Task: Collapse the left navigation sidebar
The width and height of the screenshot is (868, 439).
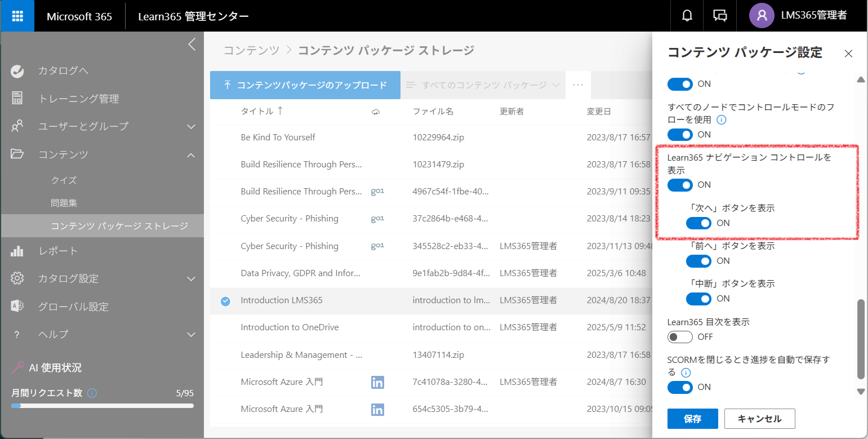Action: (192, 45)
